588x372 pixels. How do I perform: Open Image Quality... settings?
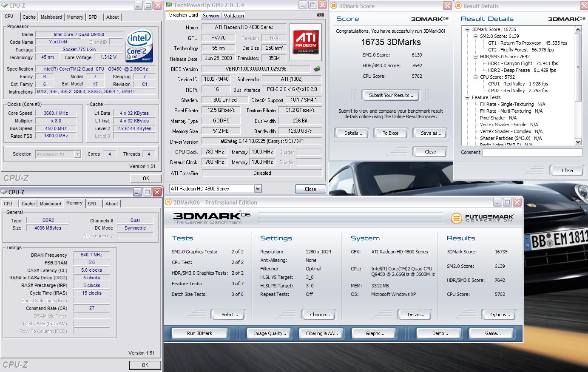270,333
